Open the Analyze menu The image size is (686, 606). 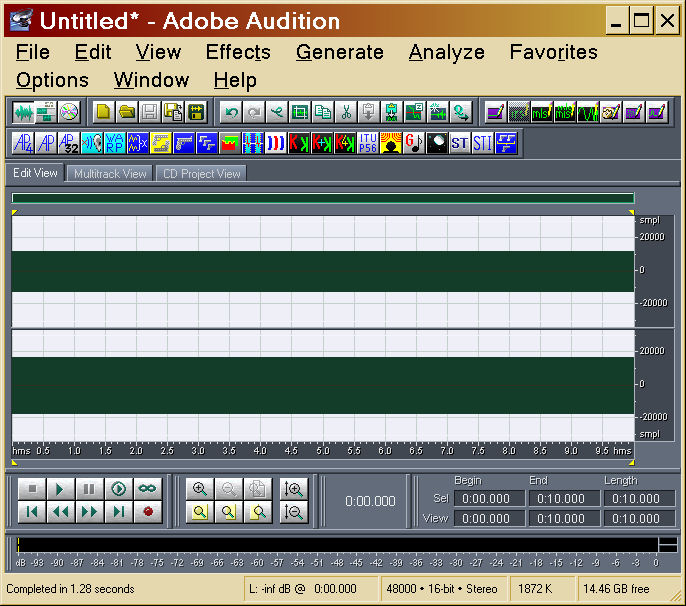tap(447, 53)
